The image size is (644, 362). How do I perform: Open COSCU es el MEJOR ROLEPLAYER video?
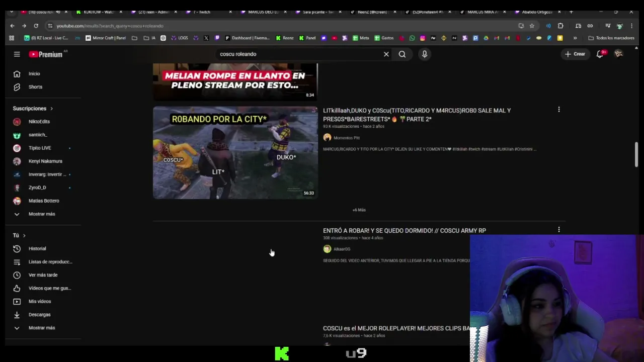coord(396,328)
